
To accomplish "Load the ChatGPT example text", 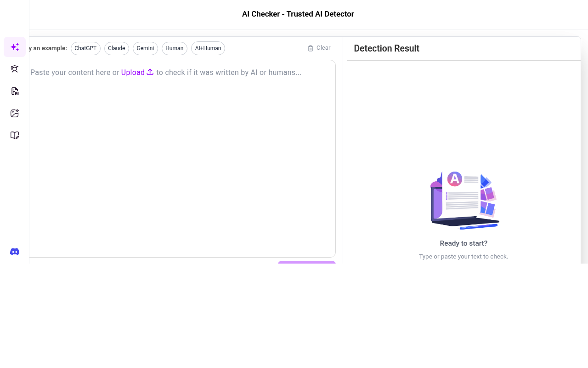I will [85, 48].
